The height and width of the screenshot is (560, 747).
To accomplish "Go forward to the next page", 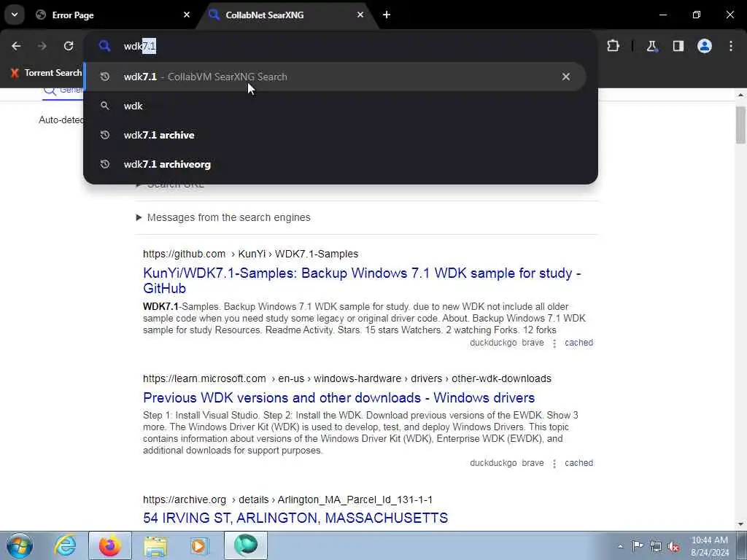I will pyautogui.click(x=42, y=46).
